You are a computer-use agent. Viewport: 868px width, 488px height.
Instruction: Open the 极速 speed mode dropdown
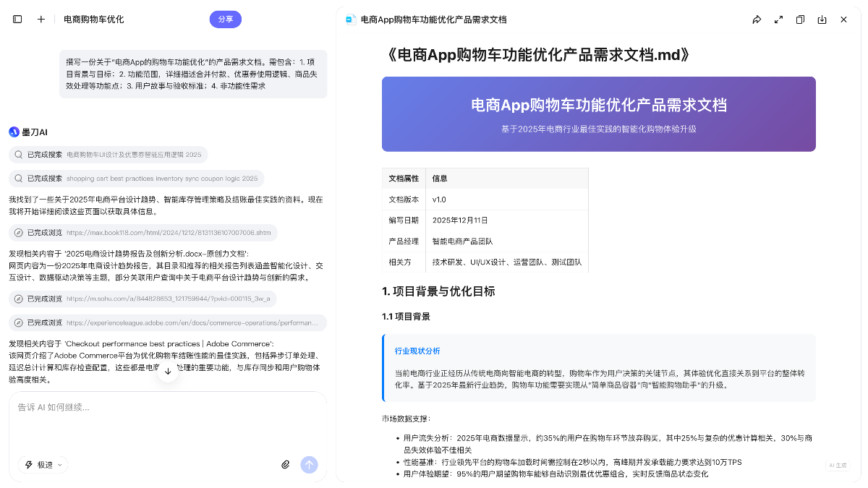(42, 465)
